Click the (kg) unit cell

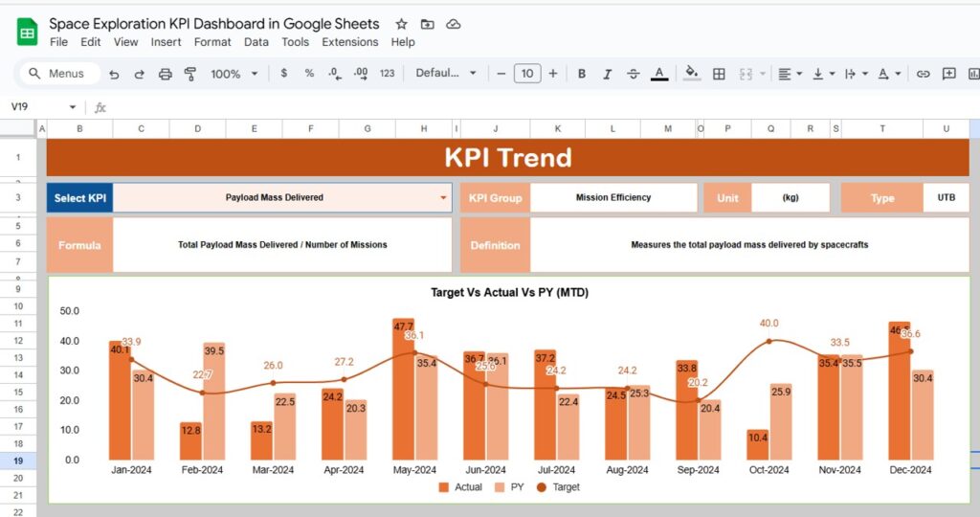[x=791, y=197]
